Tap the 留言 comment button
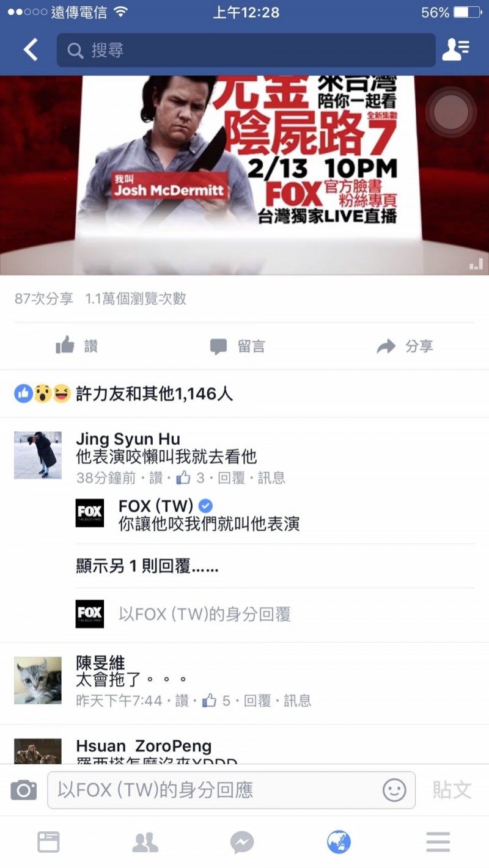 pyautogui.click(x=237, y=346)
